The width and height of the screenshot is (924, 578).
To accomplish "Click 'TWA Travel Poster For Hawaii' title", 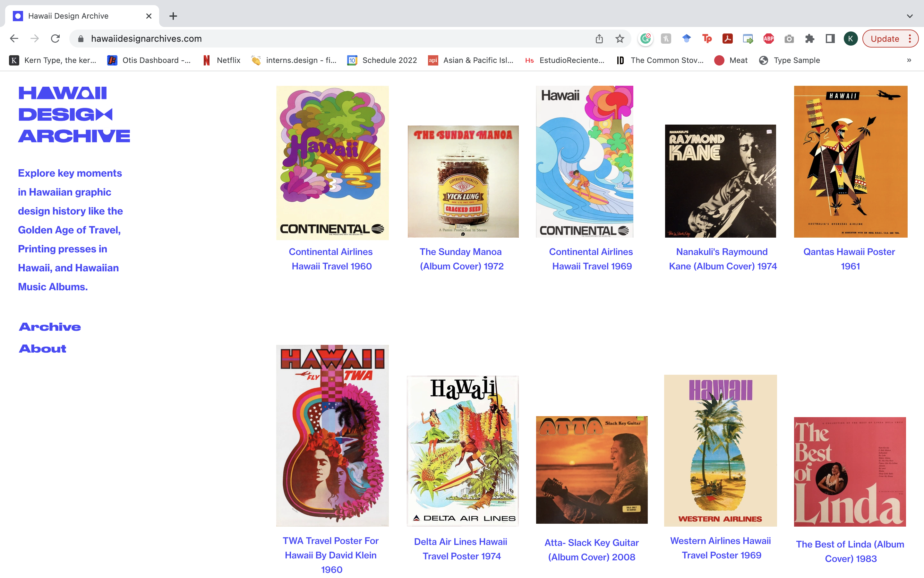I will 331,555.
